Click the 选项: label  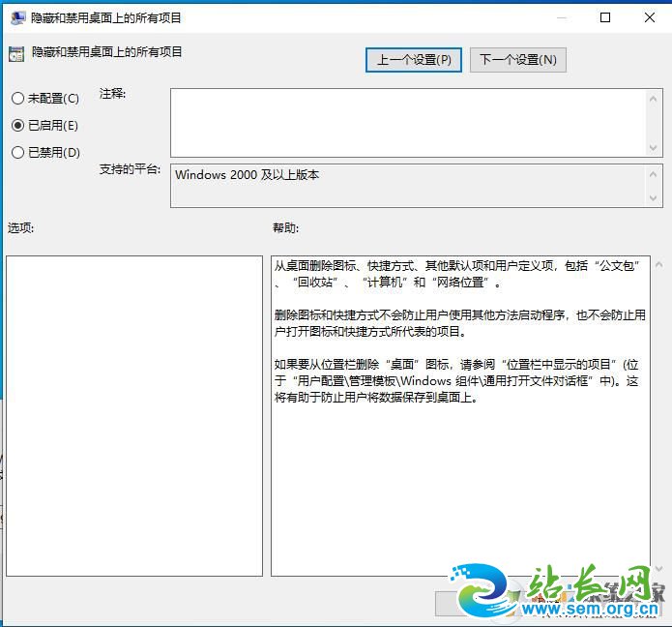pyautogui.click(x=20, y=227)
